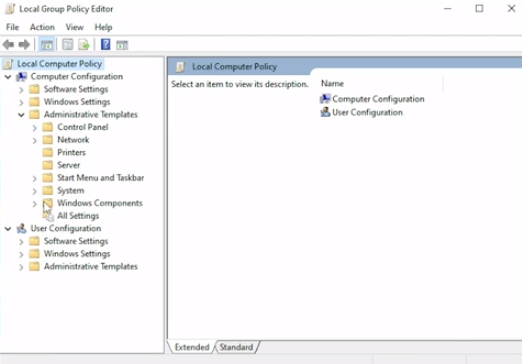Click the User Configuration tree icon
The image size is (522, 364).
click(x=22, y=229)
